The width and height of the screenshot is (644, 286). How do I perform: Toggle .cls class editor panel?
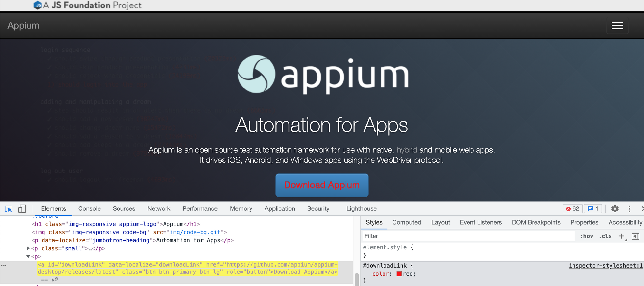point(605,236)
